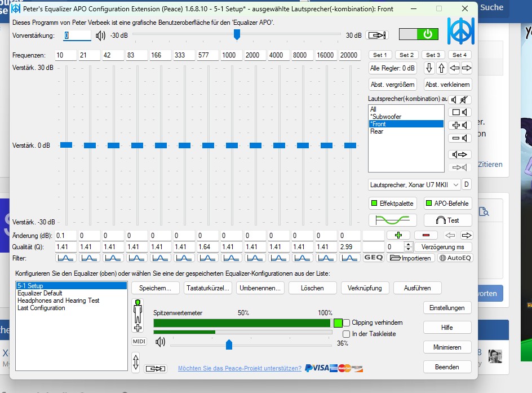Open the MIDI button
The image size is (532, 393).
point(139,342)
